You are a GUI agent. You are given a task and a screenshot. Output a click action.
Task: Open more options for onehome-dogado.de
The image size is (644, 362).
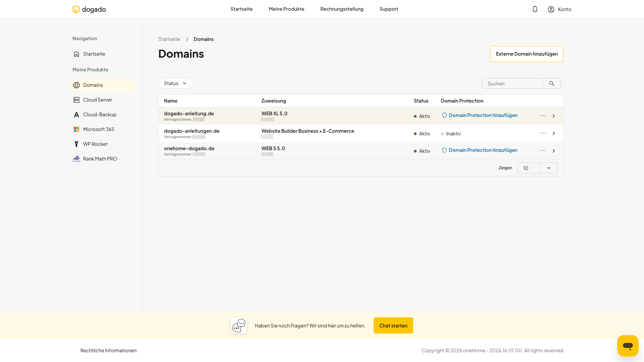click(x=543, y=150)
